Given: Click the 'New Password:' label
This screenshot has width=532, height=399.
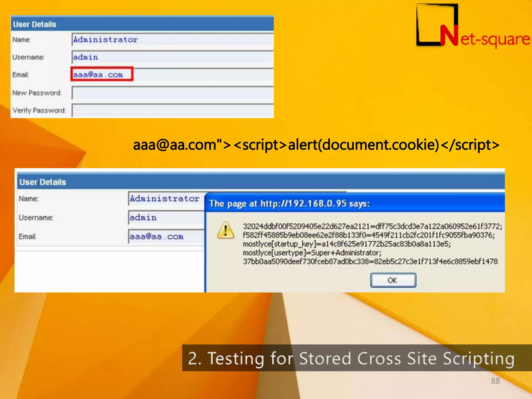Looking at the screenshot, I should tap(37, 93).
